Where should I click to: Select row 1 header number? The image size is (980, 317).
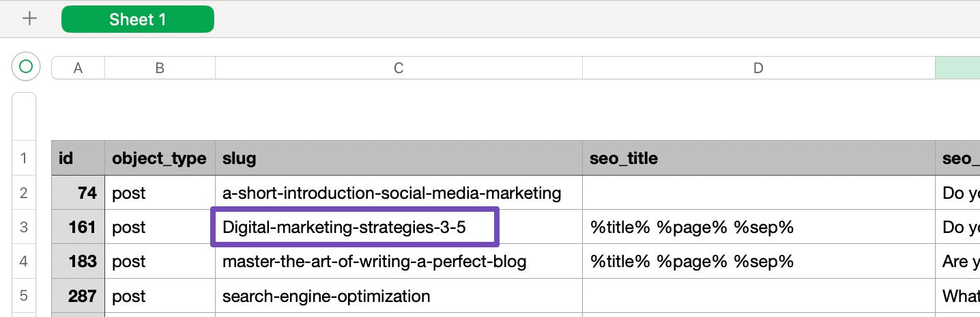[24, 158]
